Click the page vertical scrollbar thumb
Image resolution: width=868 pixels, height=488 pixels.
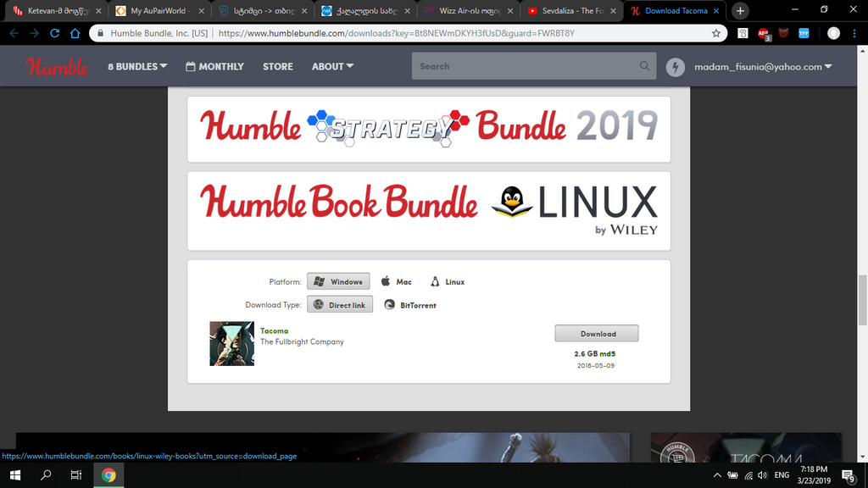[862, 299]
